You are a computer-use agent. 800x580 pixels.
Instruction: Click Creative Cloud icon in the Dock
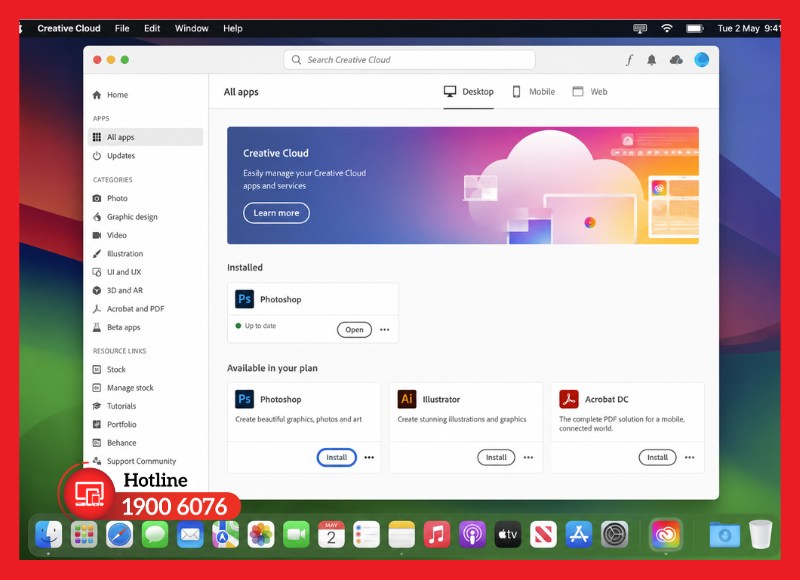coord(665,535)
